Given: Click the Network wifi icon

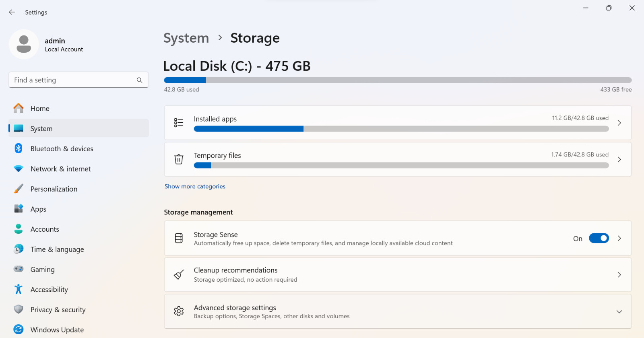Looking at the screenshot, I should pyautogui.click(x=19, y=169).
